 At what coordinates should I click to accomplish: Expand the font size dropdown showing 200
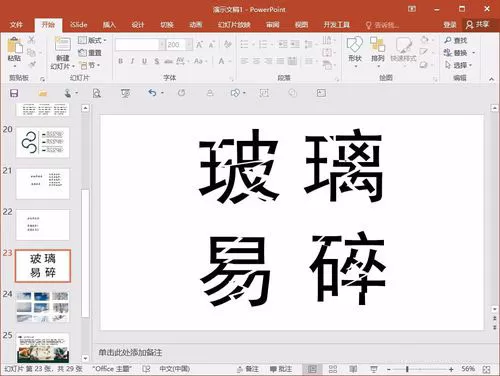tap(189, 45)
